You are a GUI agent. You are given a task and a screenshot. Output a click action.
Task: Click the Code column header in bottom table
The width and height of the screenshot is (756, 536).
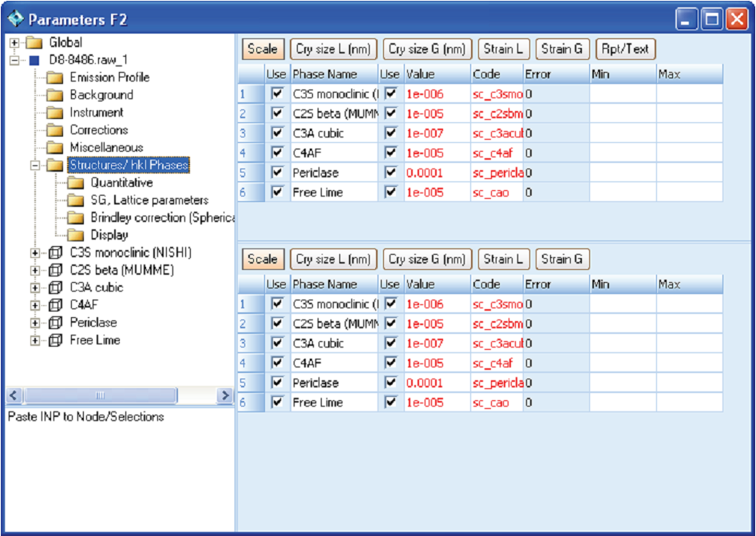coord(497,284)
